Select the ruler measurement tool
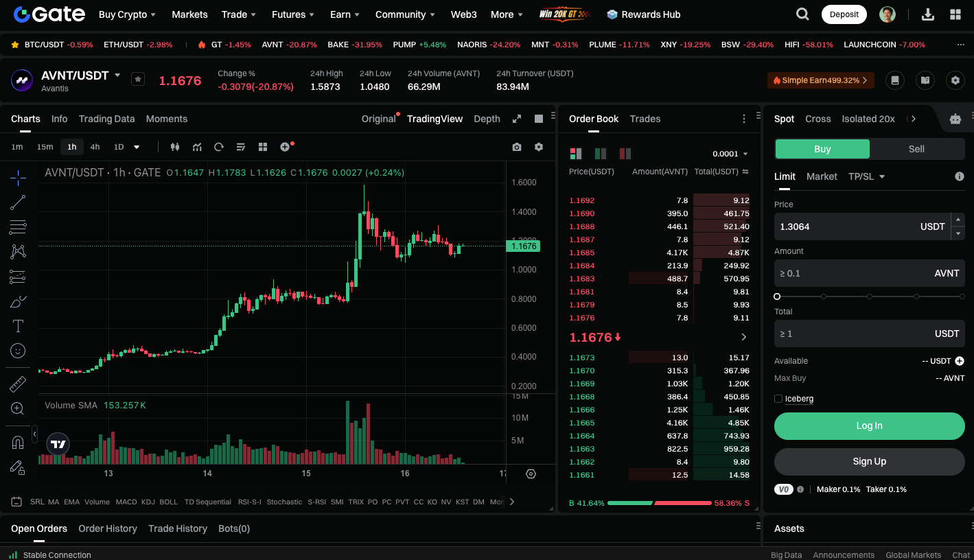Image resolution: width=974 pixels, height=560 pixels. (17, 384)
